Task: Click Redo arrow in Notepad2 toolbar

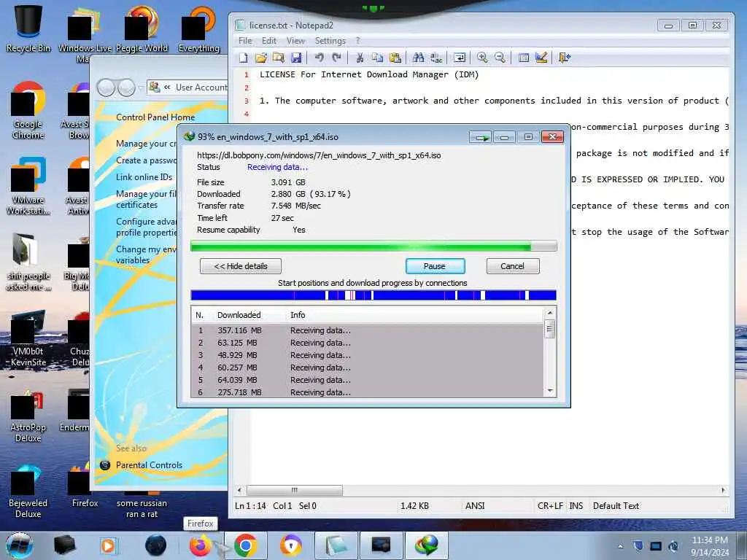Action: pos(337,58)
